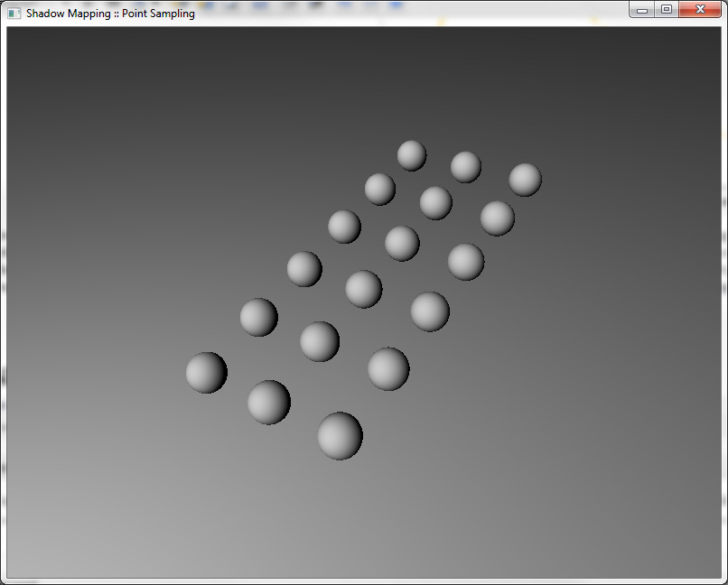The image size is (728, 585).
Task: Maximize the Shadow Mapping window
Action: click(x=667, y=10)
